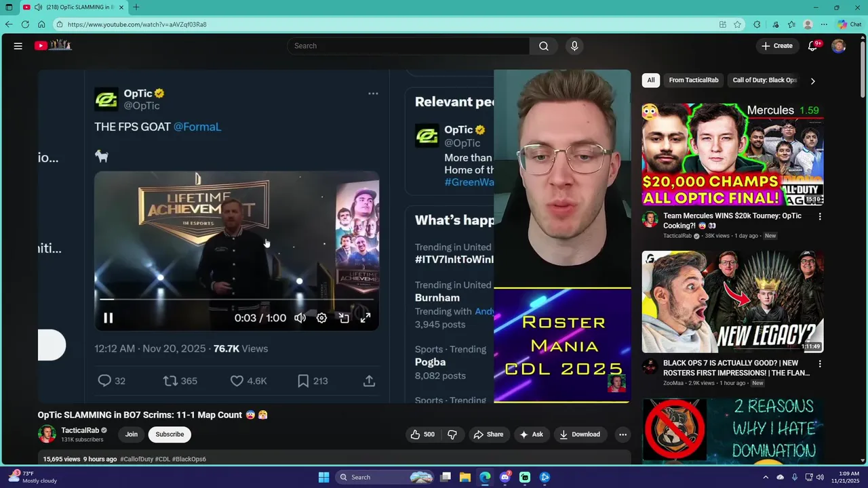Select the From TacticalRab chip
The image size is (868, 488).
click(694, 80)
